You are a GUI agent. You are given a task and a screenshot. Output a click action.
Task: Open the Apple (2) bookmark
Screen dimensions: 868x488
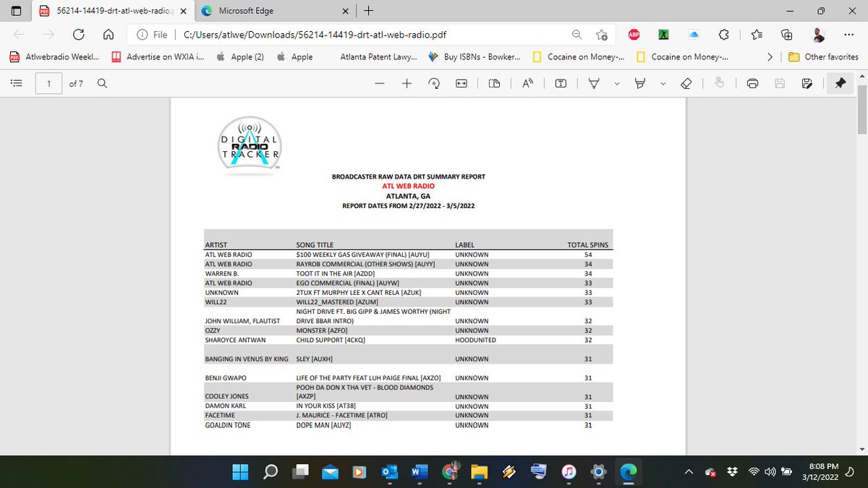241,56
